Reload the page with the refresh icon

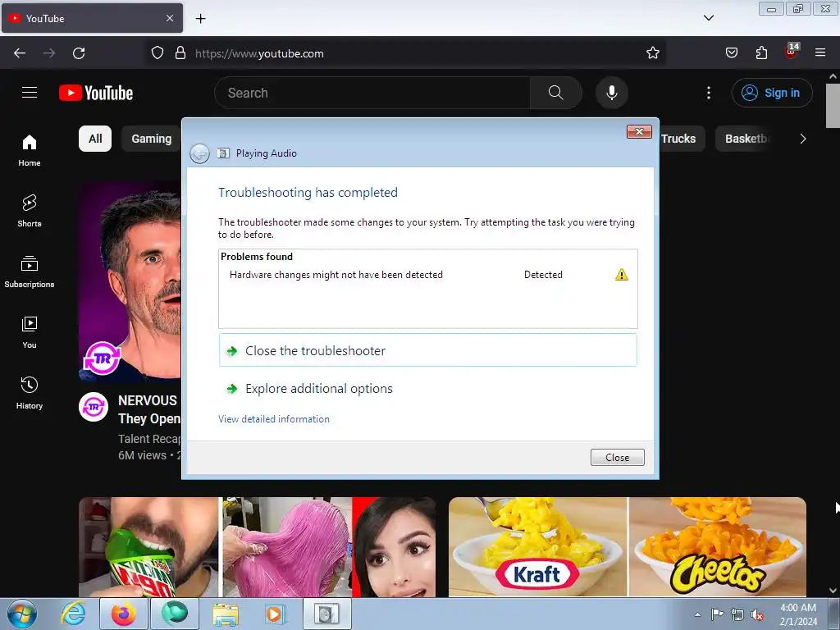79,53
